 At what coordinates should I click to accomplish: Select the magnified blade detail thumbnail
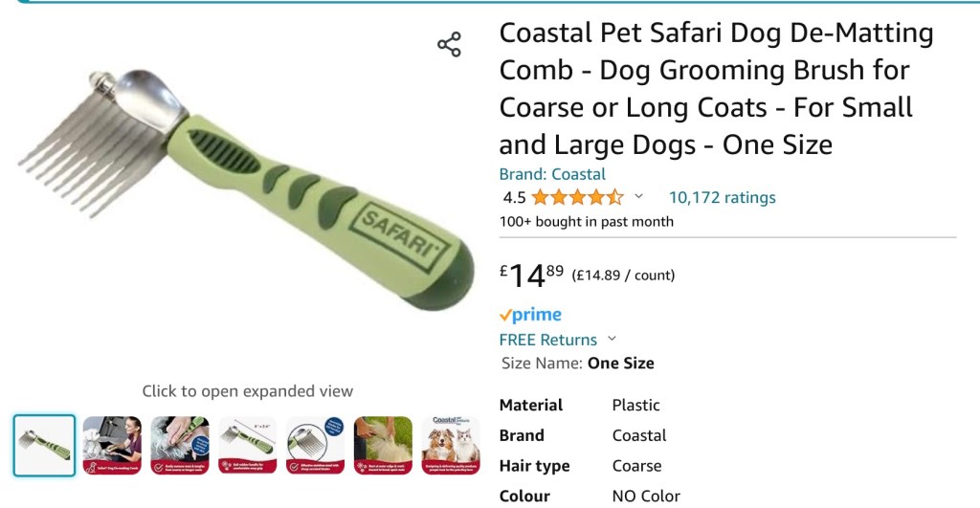tap(316, 446)
